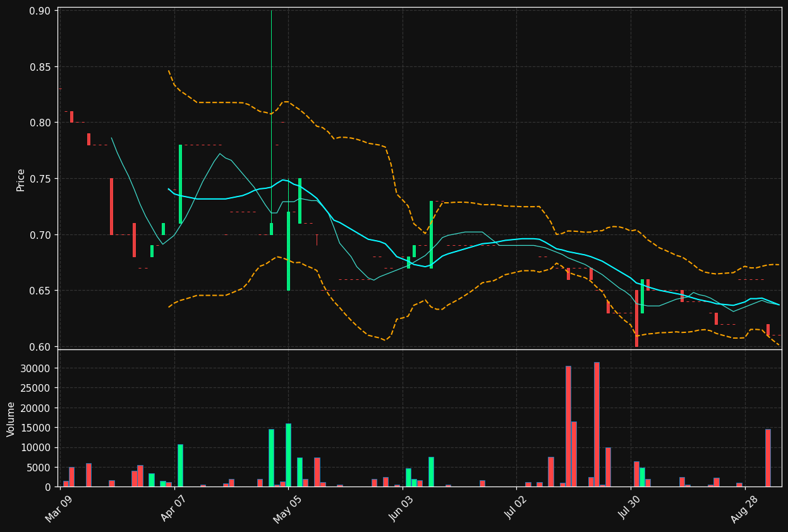Select the green volume bar above Apr 07

click(x=180, y=466)
